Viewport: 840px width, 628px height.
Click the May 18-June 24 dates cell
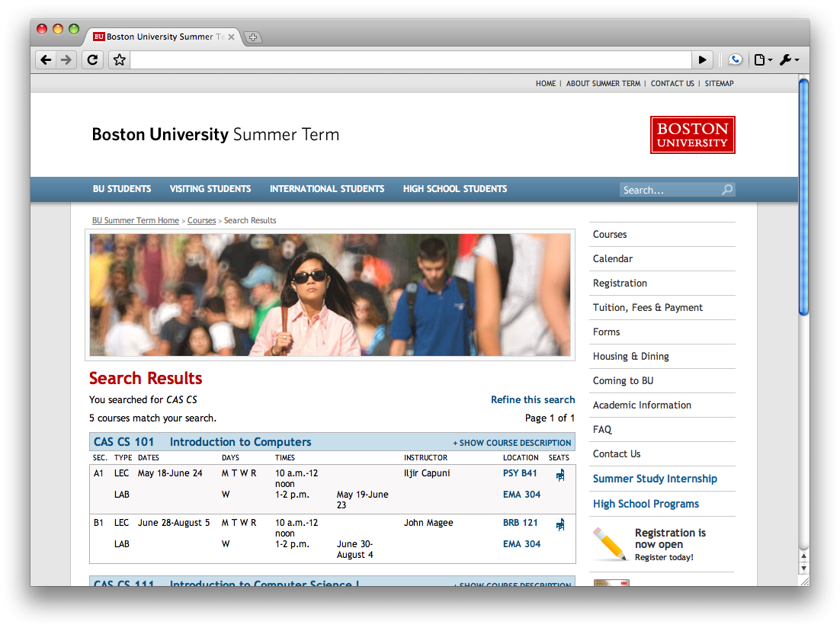[x=170, y=473]
